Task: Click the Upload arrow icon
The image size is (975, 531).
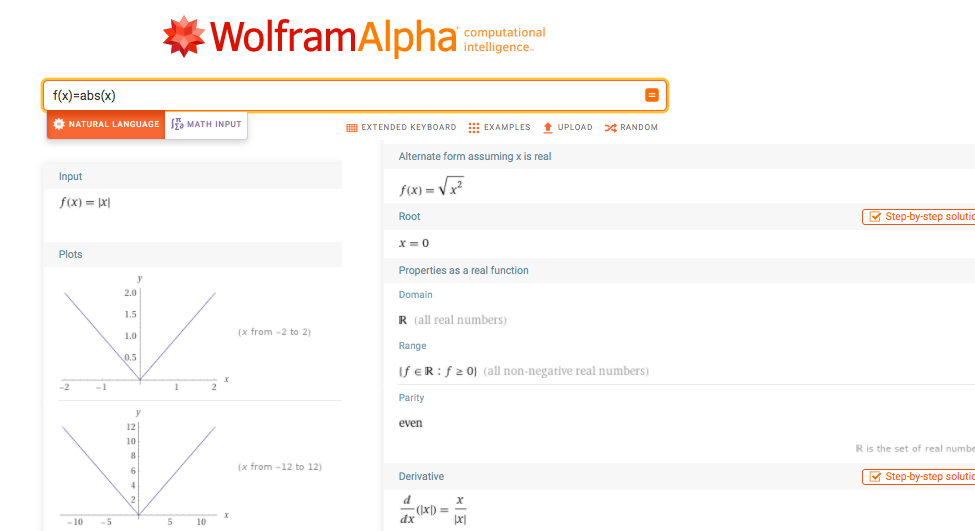Action: tap(548, 128)
